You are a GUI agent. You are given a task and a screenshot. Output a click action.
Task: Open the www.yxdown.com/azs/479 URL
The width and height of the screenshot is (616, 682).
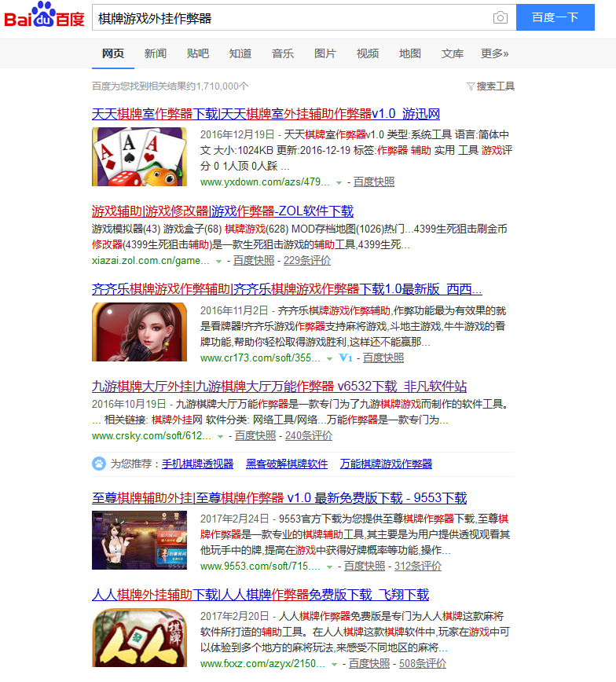click(265, 181)
